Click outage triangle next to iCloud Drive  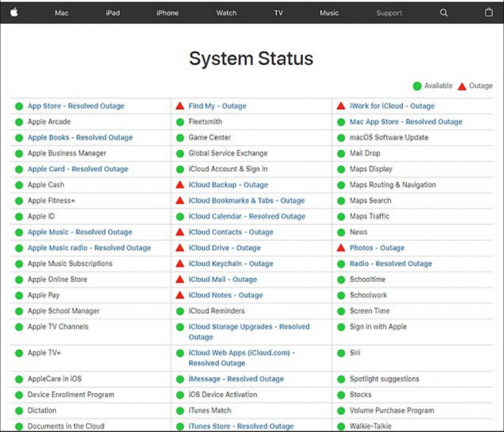pos(180,248)
